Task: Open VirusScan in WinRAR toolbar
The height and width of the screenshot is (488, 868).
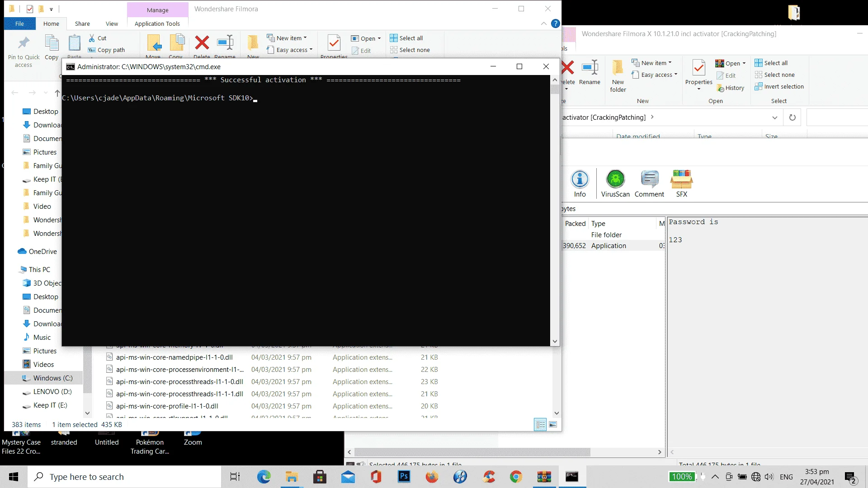Action: click(x=615, y=183)
